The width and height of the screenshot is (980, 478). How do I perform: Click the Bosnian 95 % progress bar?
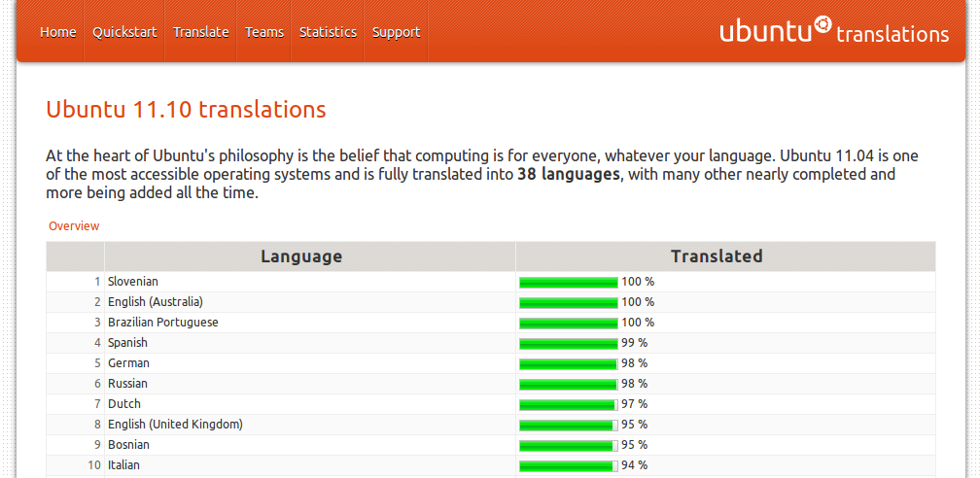[x=569, y=446]
